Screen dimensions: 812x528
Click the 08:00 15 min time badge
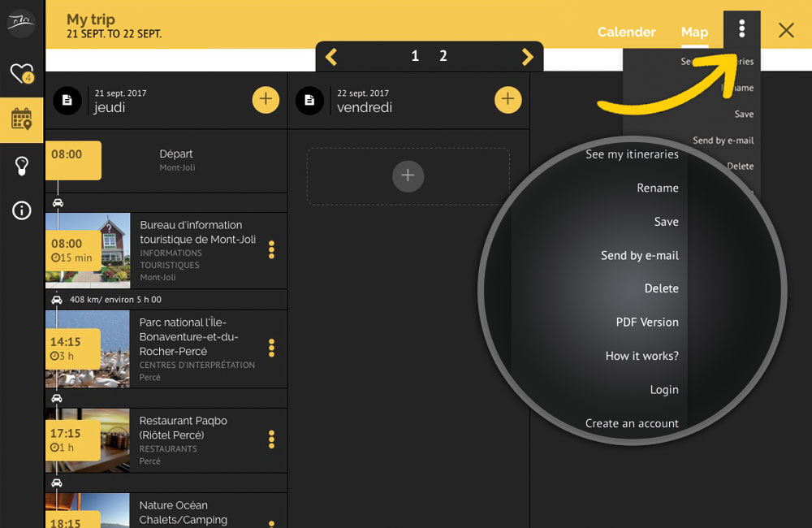[x=74, y=250]
